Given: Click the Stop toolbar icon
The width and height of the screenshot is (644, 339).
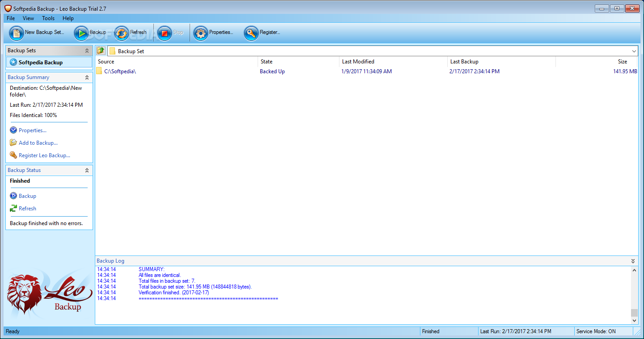Looking at the screenshot, I should pyautogui.click(x=165, y=33).
